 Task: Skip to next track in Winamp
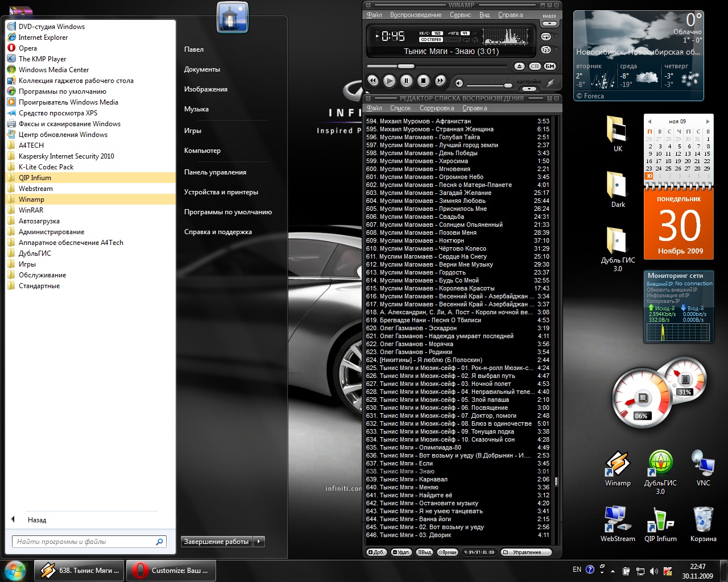click(x=440, y=81)
